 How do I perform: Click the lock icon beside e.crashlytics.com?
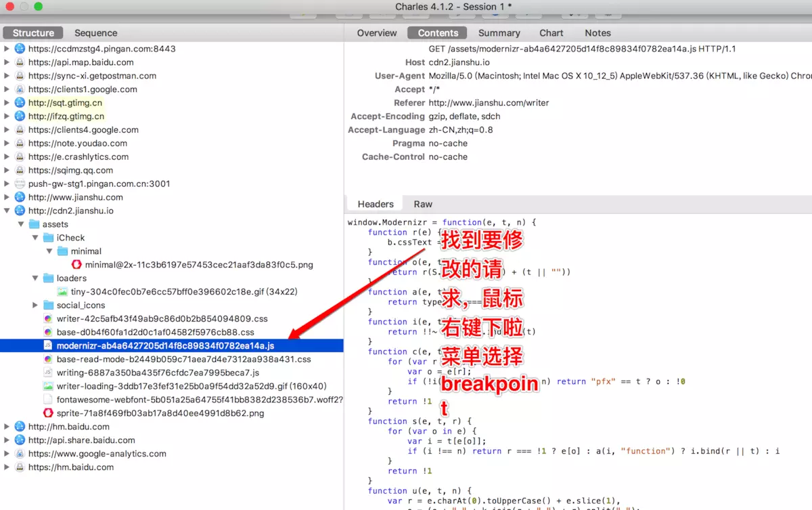click(x=20, y=156)
